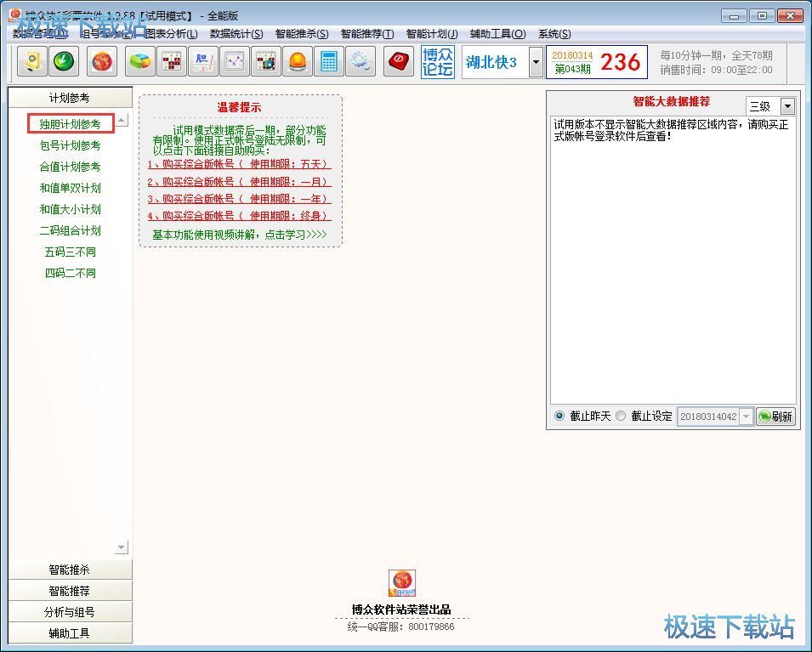Click the 胆 chart toolbar icon

tap(203, 61)
